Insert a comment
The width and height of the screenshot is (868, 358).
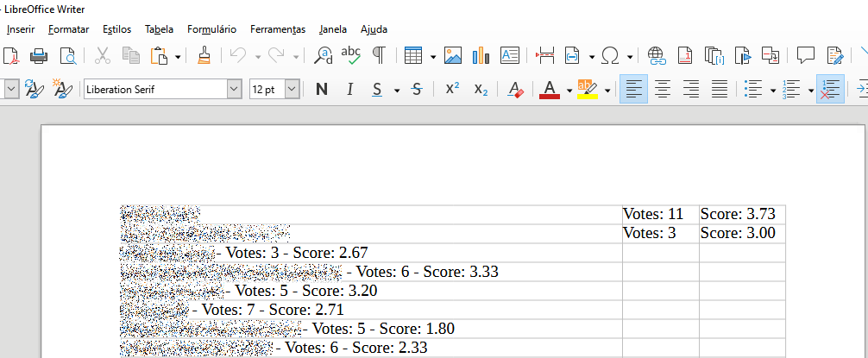coord(806,55)
